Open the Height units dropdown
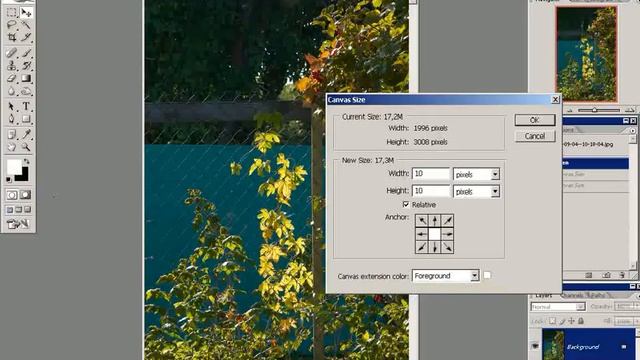Image resolution: width=640 pixels, height=360 pixels. [495, 191]
